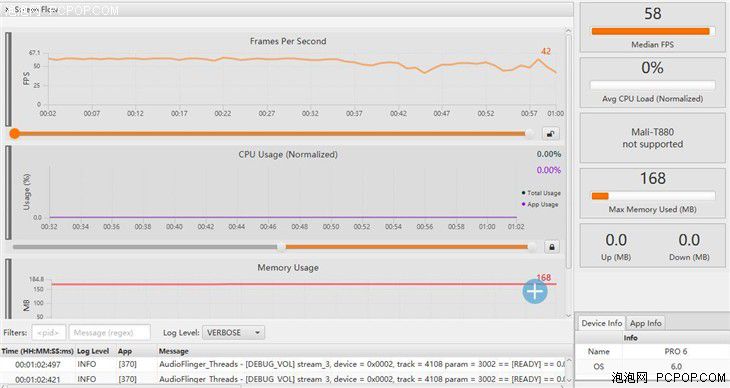Click the Max Memory Used card
This screenshot has width=730, height=388.
652,193
